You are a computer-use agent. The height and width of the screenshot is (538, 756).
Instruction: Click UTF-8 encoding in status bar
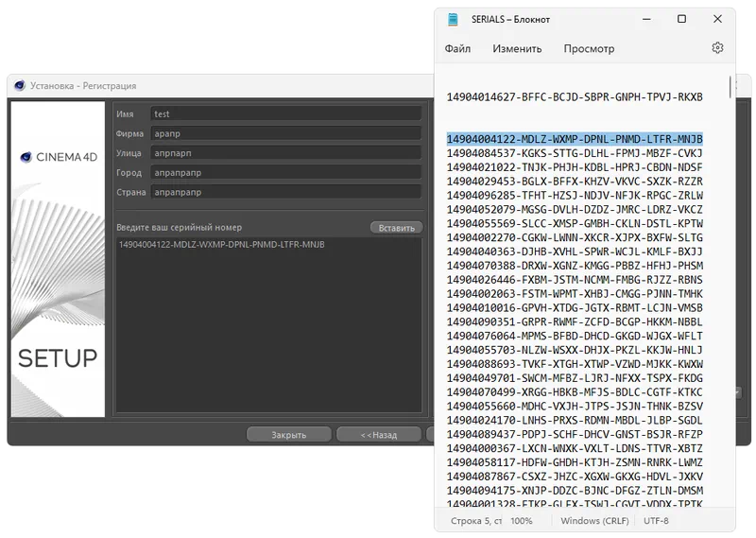tap(656, 521)
